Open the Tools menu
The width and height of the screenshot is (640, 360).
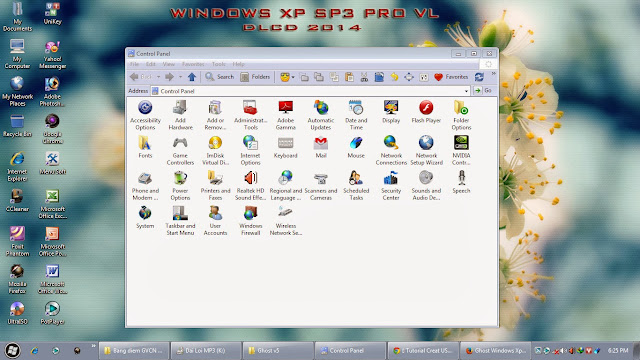point(218,64)
